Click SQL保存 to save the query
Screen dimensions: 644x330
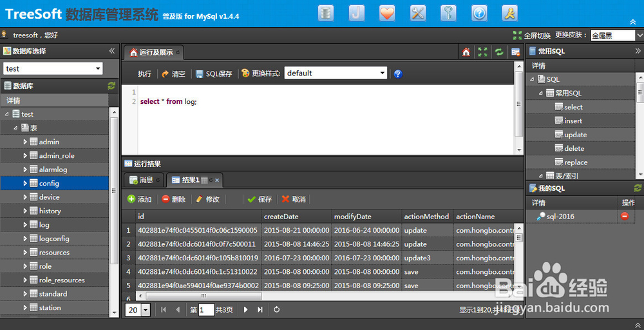[214, 73]
